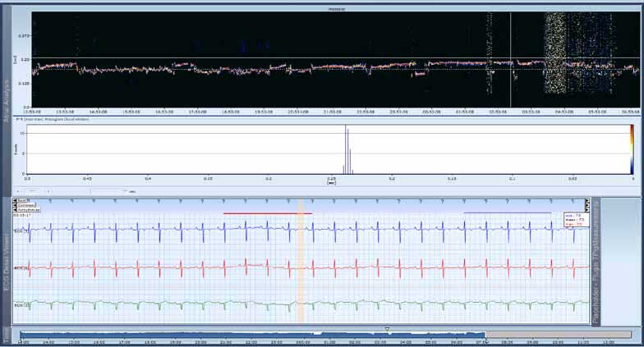Click the 21:00 label on the time overview

coord(226,342)
